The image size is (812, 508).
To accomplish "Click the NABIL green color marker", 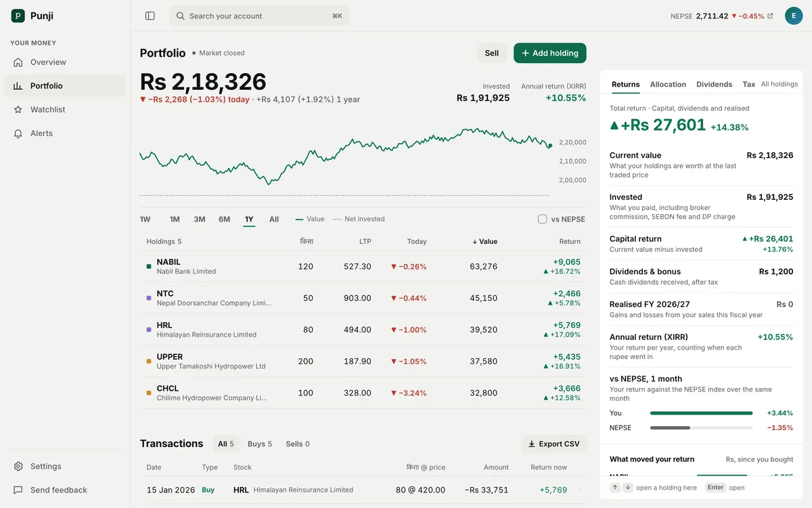I will coord(149,267).
